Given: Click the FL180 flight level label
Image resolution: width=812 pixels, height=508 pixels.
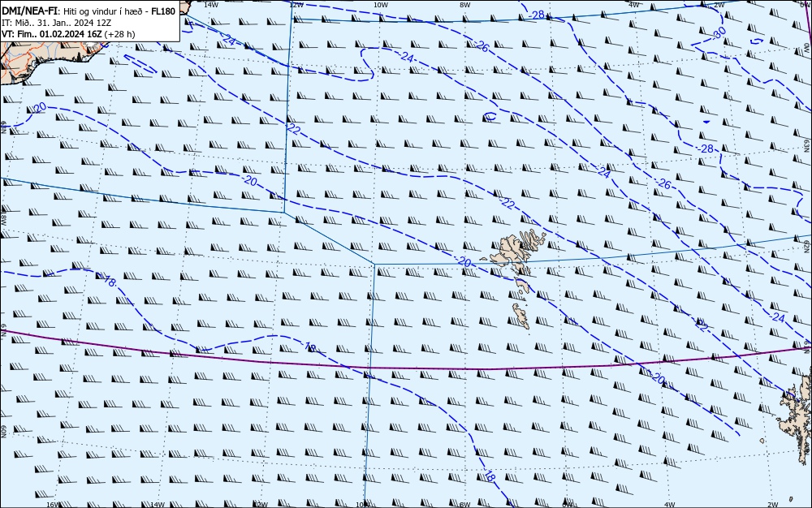Looking at the screenshot, I should [163, 11].
